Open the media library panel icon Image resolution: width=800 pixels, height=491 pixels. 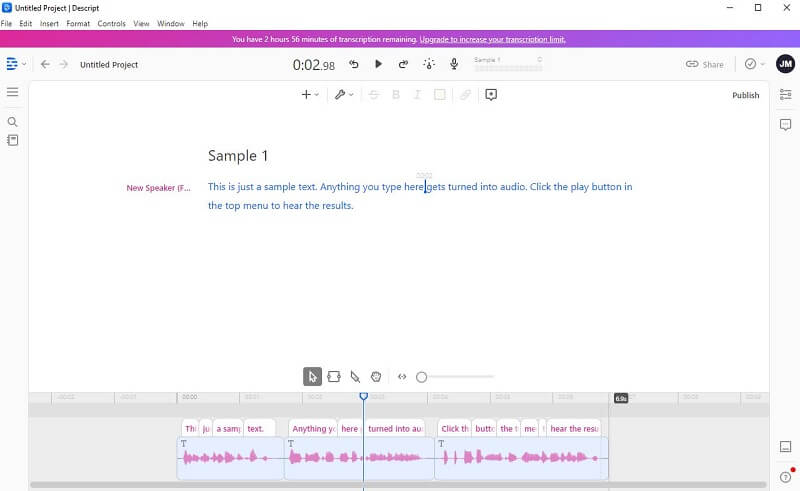[12, 140]
